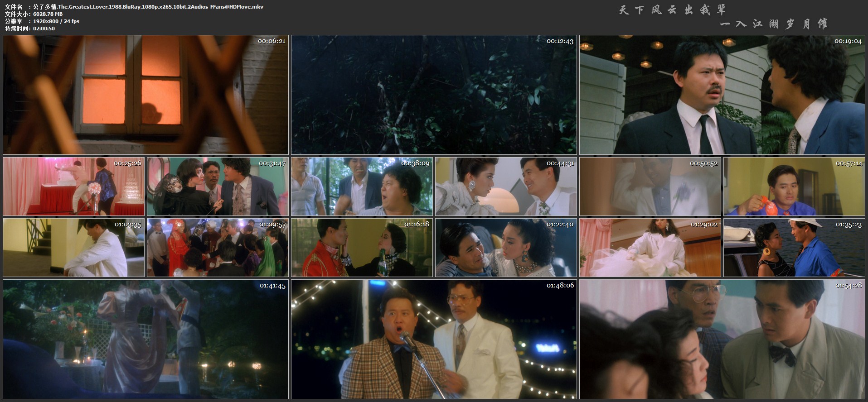The image size is (868, 402).
Task: Select the thumbnail stamped 00:06:21
Action: 145,95
